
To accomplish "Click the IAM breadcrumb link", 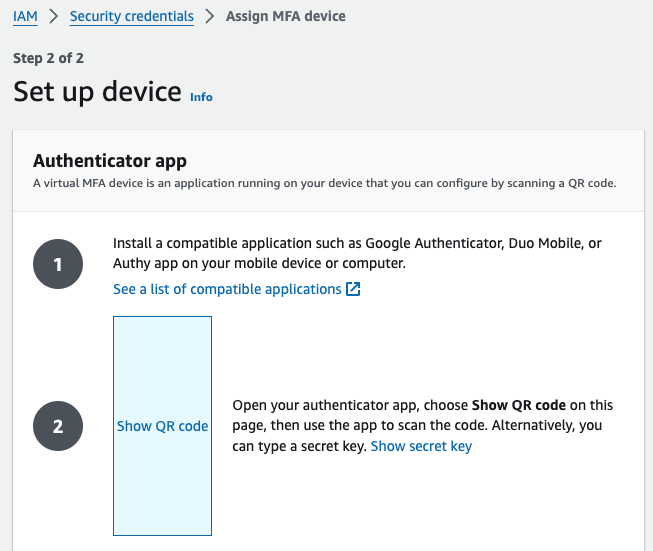I will tap(25, 17).
